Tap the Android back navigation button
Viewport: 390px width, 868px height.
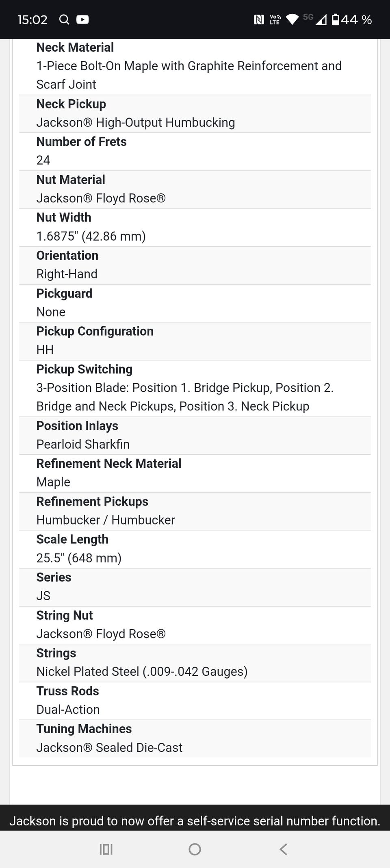[x=284, y=849]
